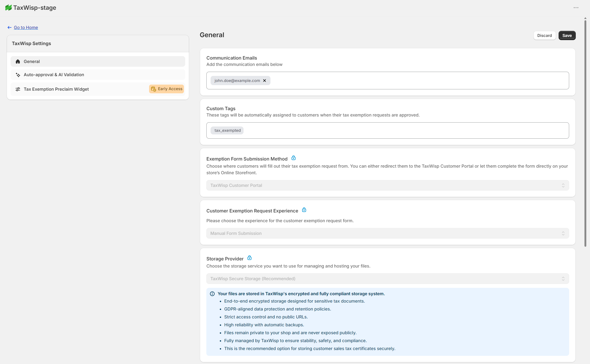Click the Auto-approval sparkle icon
The width and height of the screenshot is (590, 364).
pos(18,75)
